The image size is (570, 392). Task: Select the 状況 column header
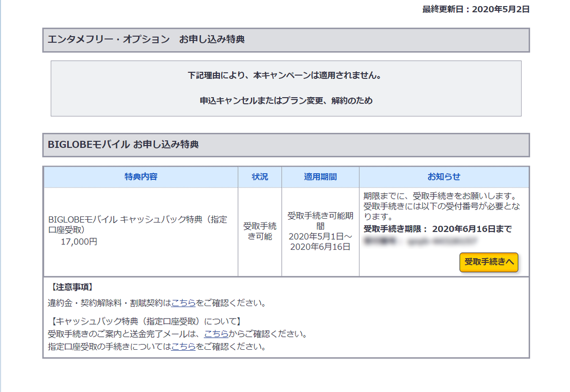(x=260, y=177)
